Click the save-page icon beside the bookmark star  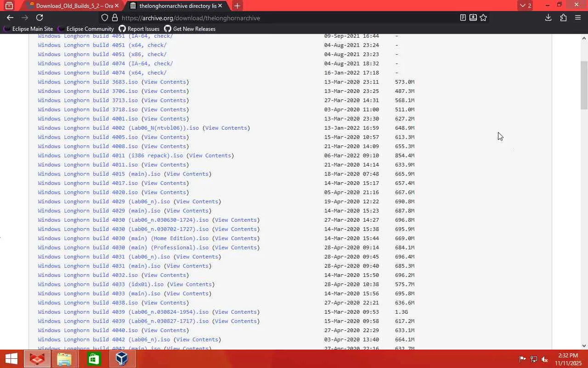click(473, 17)
